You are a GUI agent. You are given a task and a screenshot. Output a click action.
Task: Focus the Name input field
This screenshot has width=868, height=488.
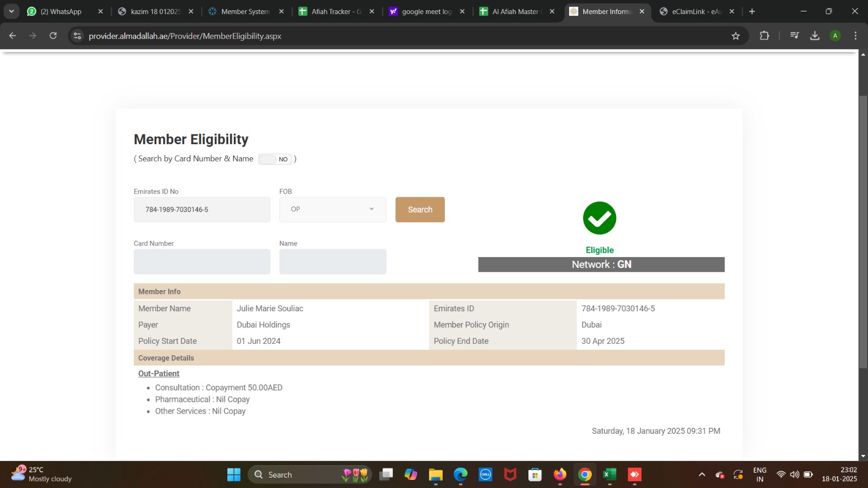pyautogui.click(x=333, y=261)
